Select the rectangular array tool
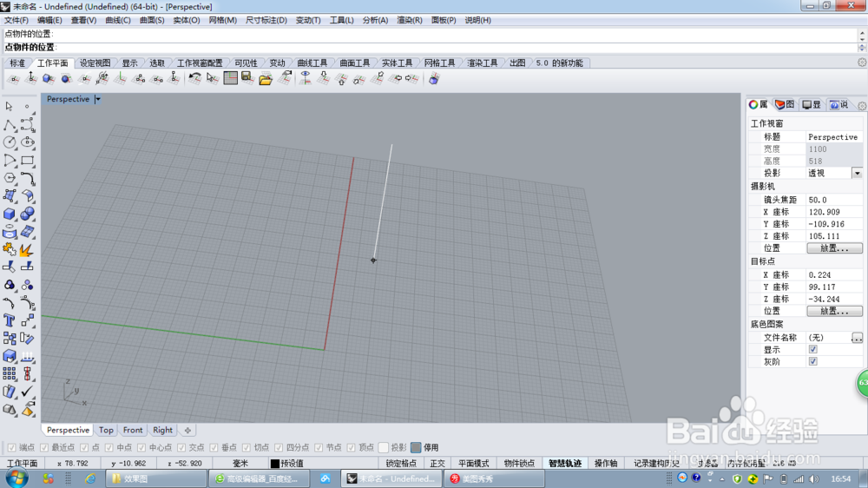Image resolution: width=868 pixels, height=488 pixels. coord(10,374)
